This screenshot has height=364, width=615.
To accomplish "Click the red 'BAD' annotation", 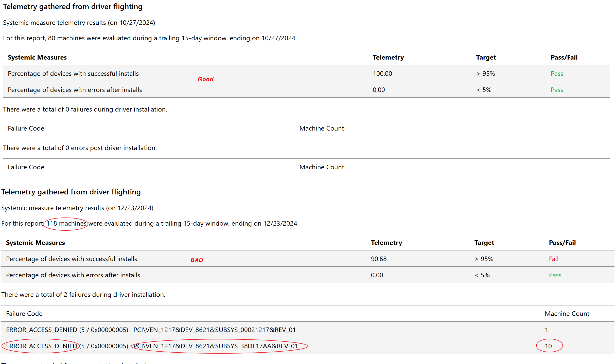I will coord(197,260).
